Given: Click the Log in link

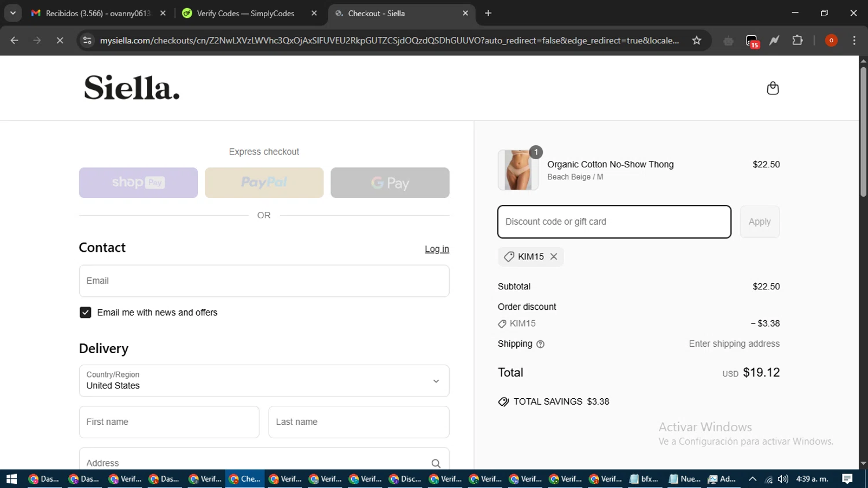Looking at the screenshot, I should pyautogui.click(x=437, y=249).
